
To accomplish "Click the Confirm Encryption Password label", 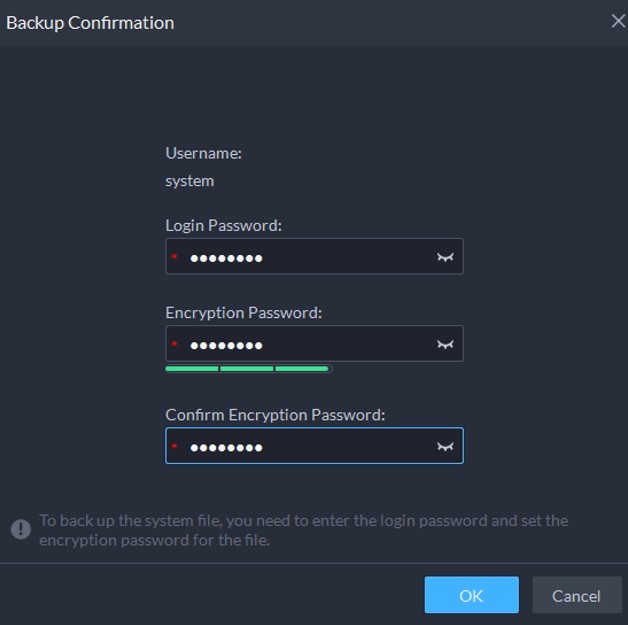I will tap(275, 414).
